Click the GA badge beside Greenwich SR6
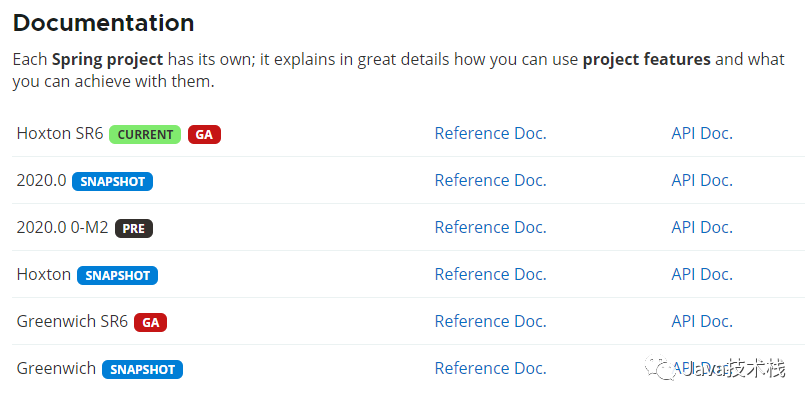This screenshot has width=812, height=404. coord(151,323)
